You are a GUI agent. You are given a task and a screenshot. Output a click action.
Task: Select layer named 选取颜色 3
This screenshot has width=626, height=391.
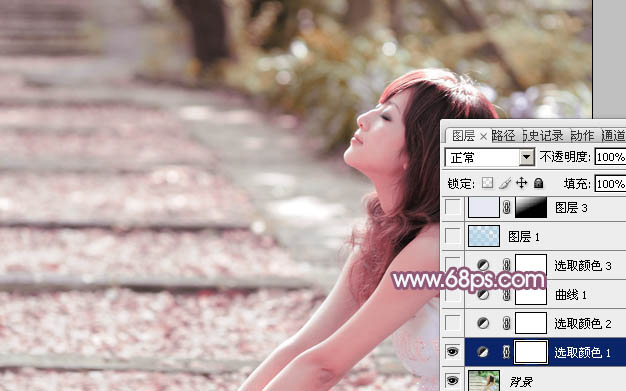pyautogui.click(x=582, y=265)
